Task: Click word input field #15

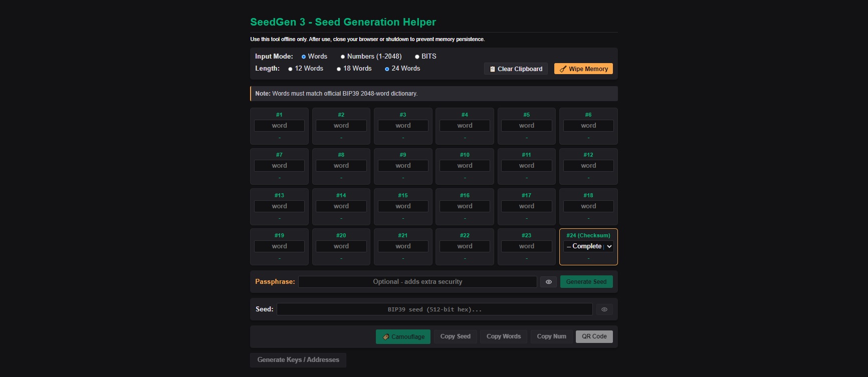Action: tap(403, 206)
